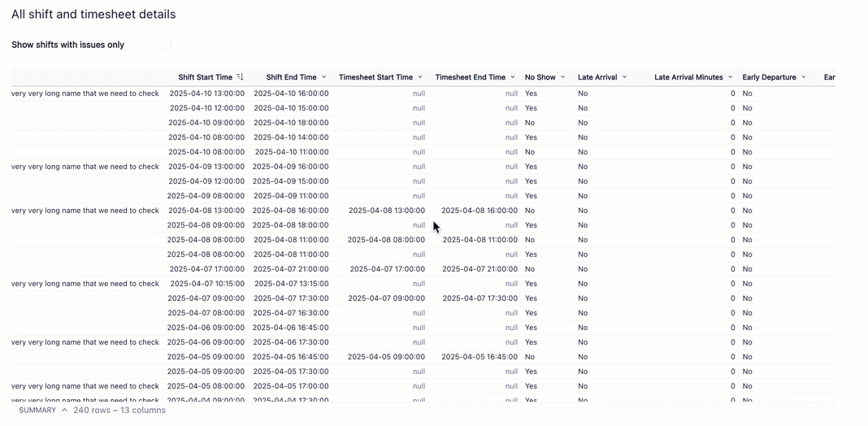
Task: Enable the Show shifts with issues only checkbox
Action: coord(167,45)
